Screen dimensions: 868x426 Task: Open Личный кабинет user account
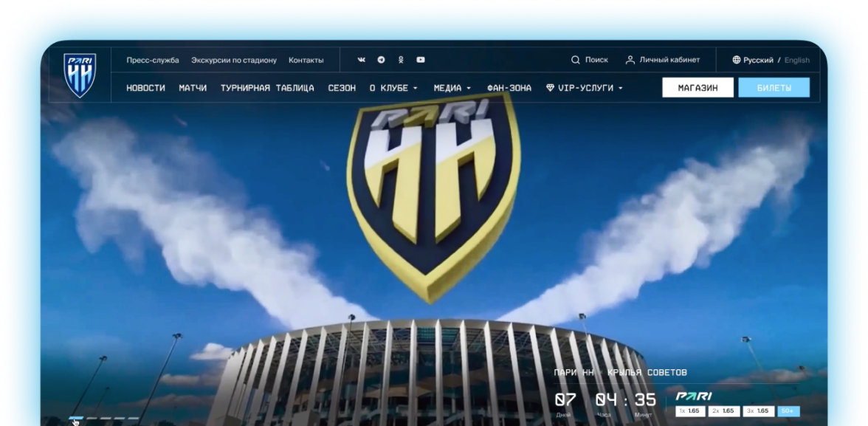pos(663,60)
